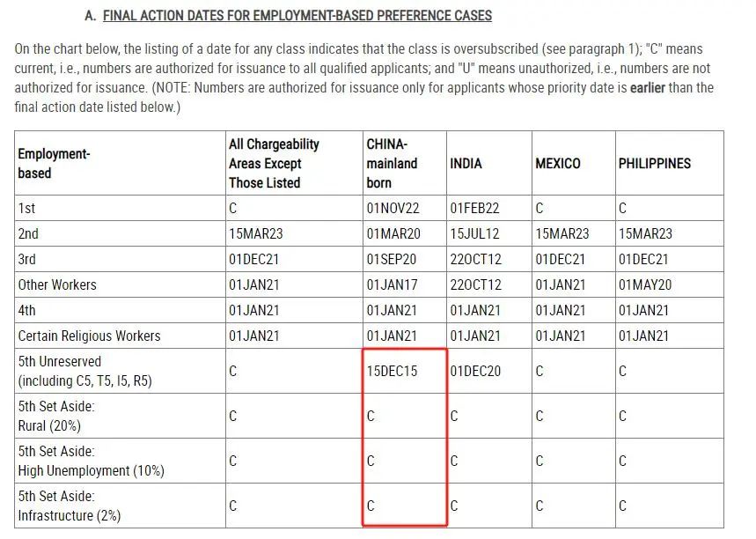Image resolution: width=756 pixels, height=539 pixels.
Task: Select China's Other Workers date 01JAN17
Action: (x=392, y=285)
